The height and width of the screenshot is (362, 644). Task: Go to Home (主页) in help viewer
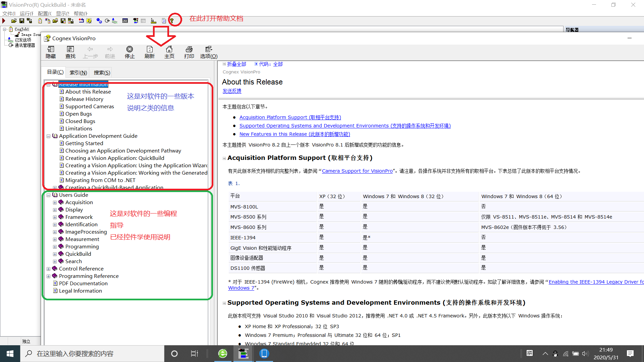click(169, 52)
